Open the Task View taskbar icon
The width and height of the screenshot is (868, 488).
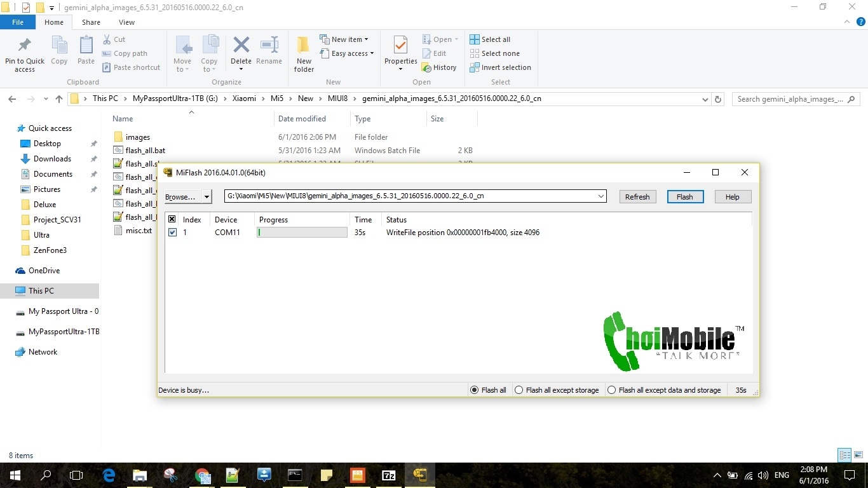pyautogui.click(x=76, y=475)
